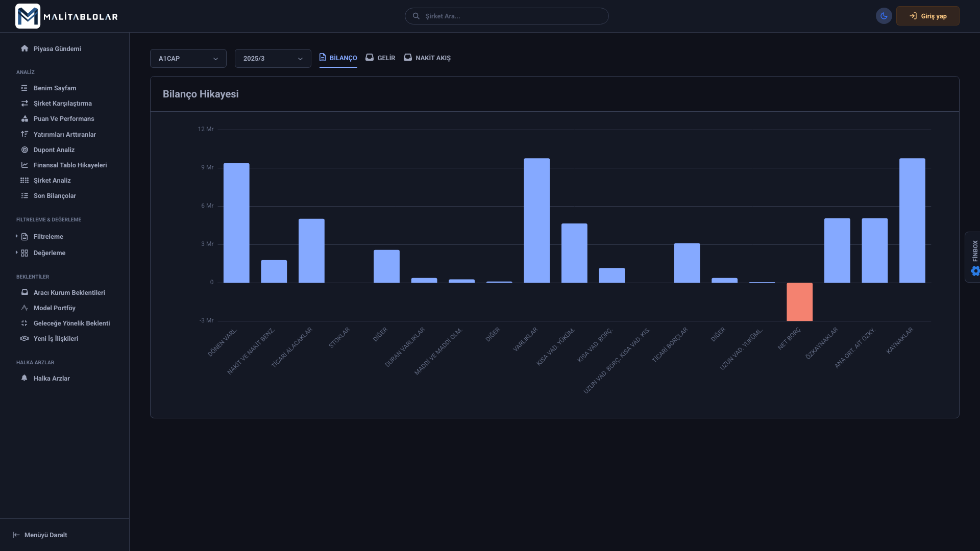
Task: Click the FİNBOX gear icon
Action: (975, 271)
